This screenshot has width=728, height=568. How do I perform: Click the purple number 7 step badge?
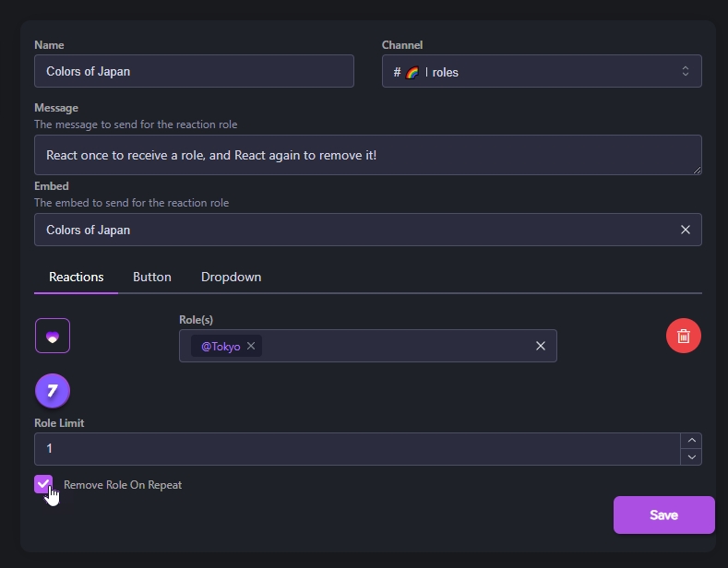53,391
